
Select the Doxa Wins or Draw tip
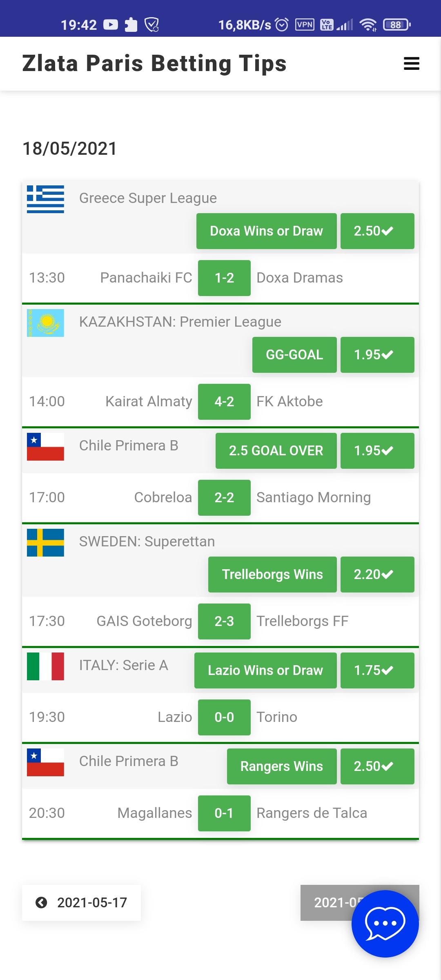267,231
